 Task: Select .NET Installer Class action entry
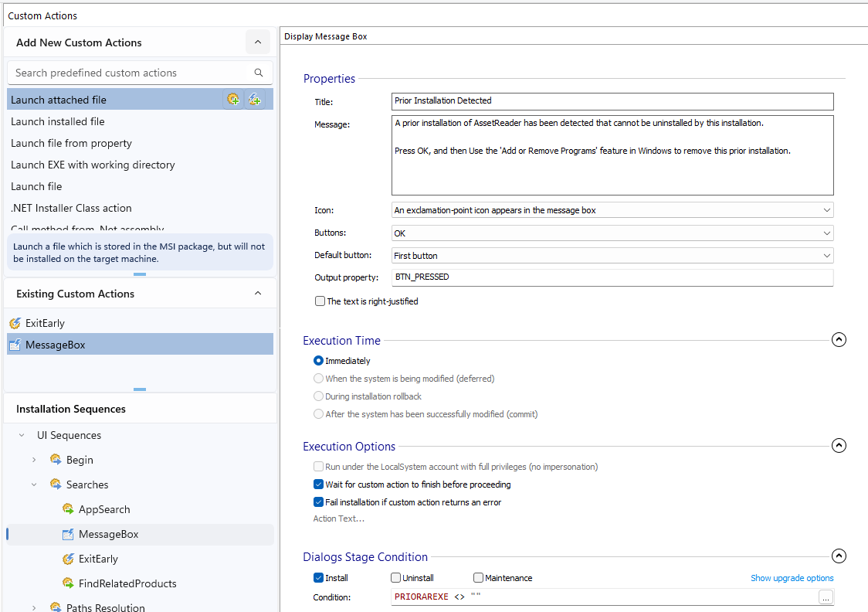point(71,208)
